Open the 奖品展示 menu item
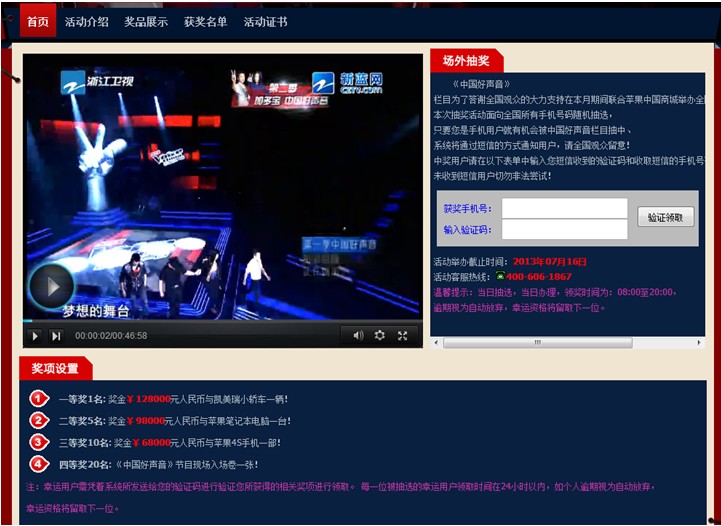 [146, 22]
